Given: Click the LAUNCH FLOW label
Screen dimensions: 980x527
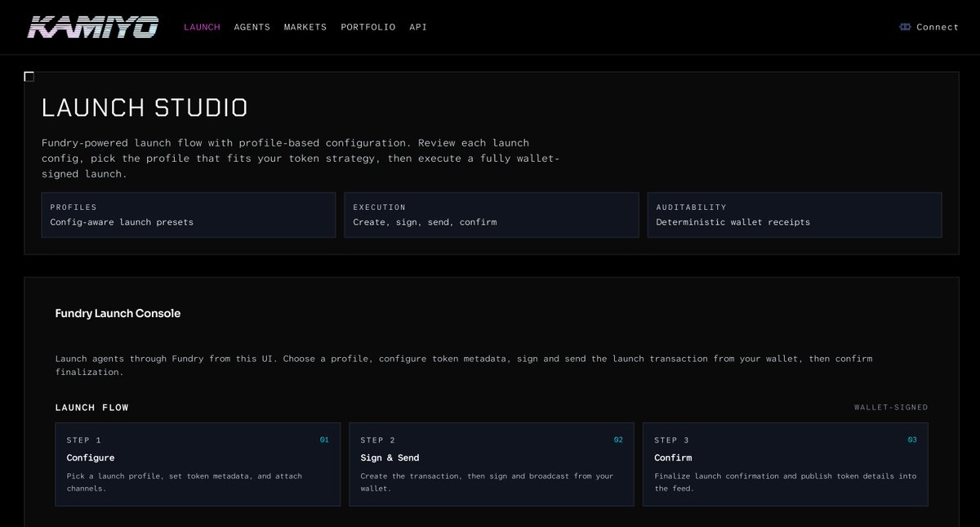Looking at the screenshot, I should coord(92,408).
